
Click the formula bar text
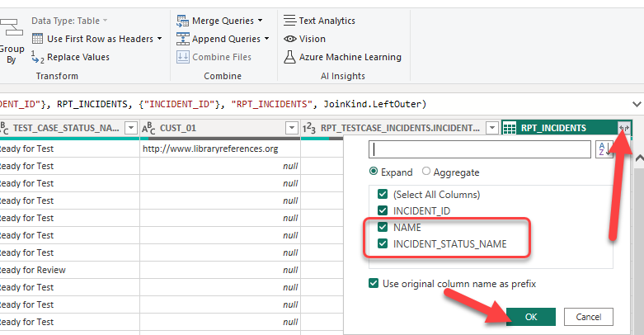(214, 105)
